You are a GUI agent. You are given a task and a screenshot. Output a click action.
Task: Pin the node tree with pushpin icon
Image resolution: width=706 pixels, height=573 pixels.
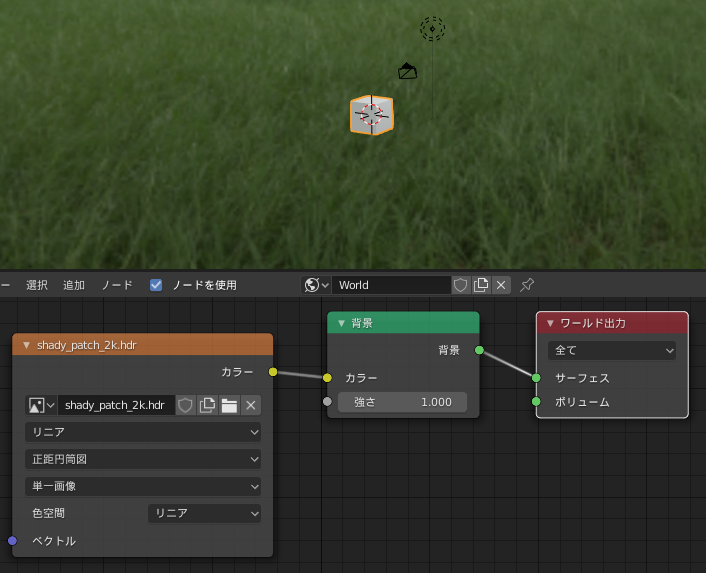coord(527,285)
